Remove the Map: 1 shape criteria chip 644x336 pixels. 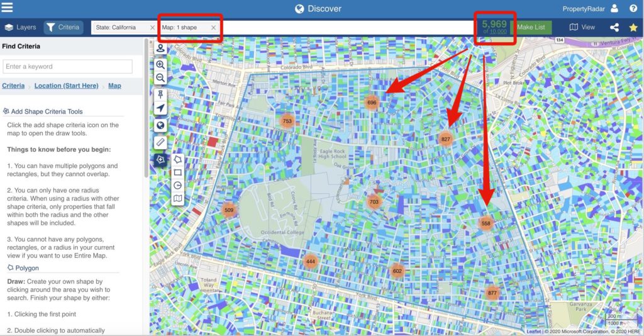pyautogui.click(x=213, y=28)
